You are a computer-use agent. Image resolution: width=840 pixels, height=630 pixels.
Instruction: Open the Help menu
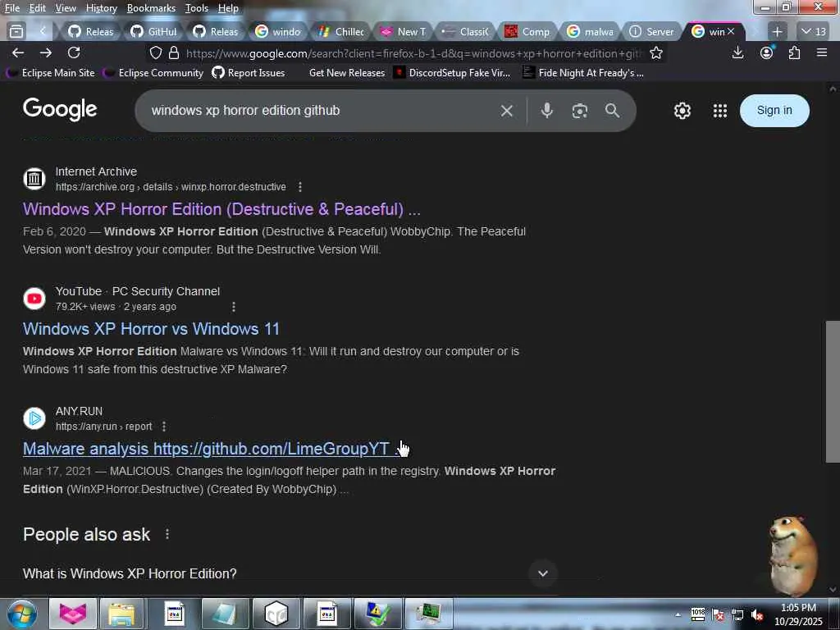pos(228,8)
